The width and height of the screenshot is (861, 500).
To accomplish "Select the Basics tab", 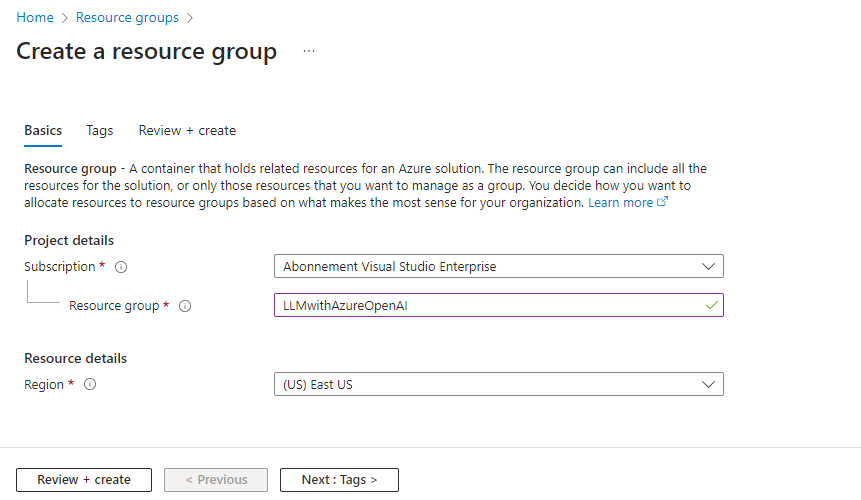I will pyautogui.click(x=43, y=131).
